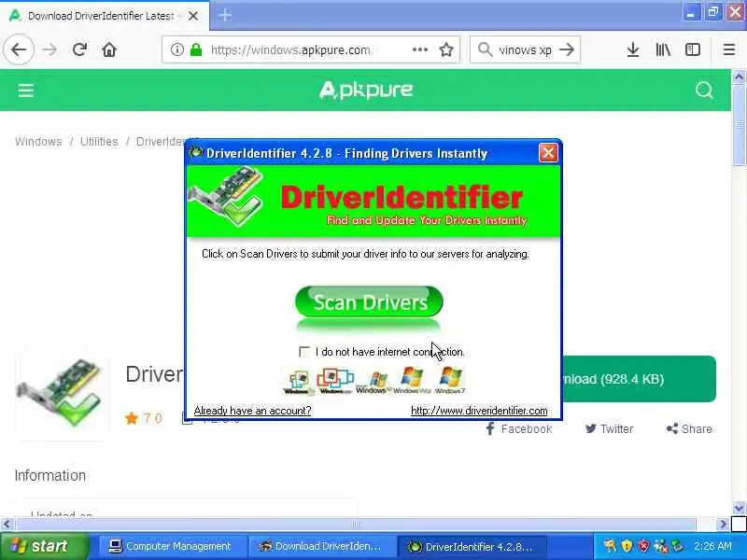This screenshot has height=560, width=747.
Task: Go to Utilities breadcrumb link
Action: click(x=99, y=142)
